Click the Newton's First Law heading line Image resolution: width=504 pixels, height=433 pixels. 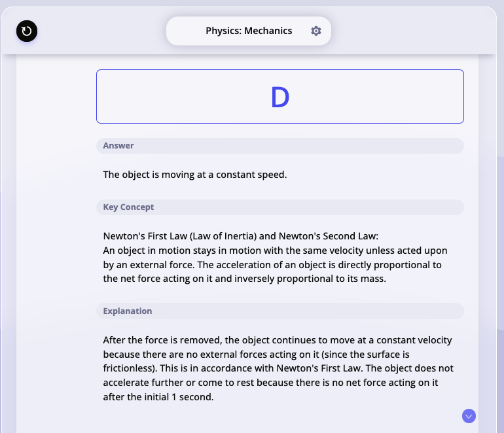(x=241, y=236)
